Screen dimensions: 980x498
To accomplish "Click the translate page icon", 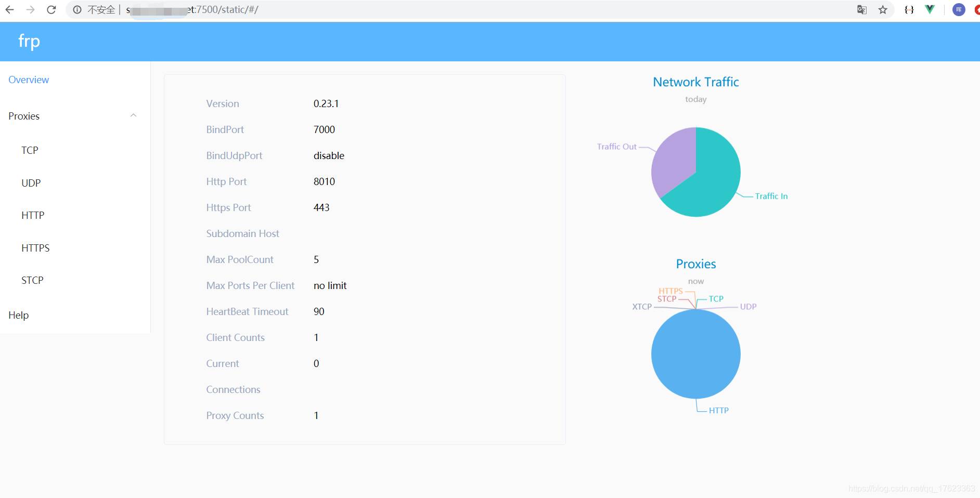I will coord(862,10).
